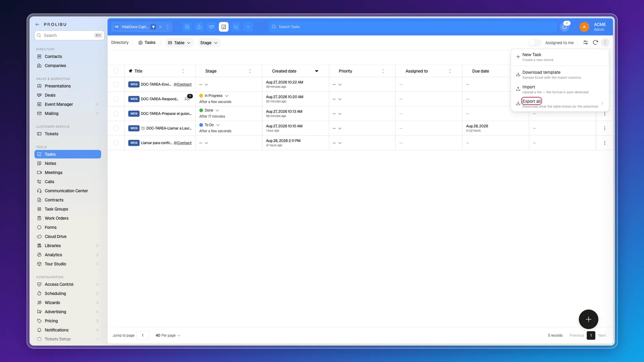Viewport: 644px width, 362px height.
Task: Click the back arrow beside PROLIBU
Action: tap(38, 24)
